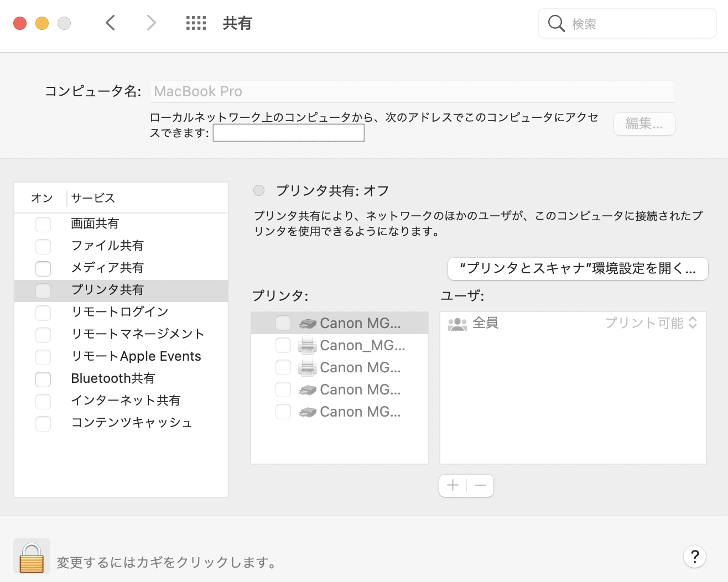Show all preferences grid icon
This screenshot has width=728, height=582.
point(196,23)
